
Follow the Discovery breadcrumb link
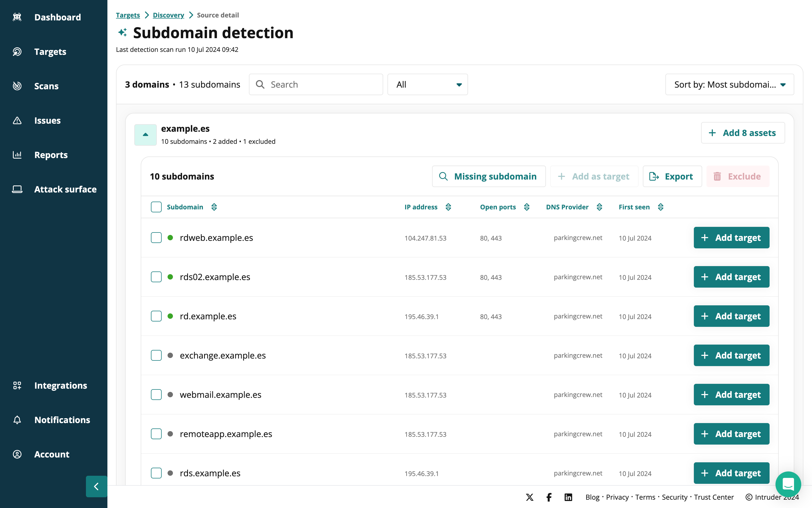pyautogui.click(x=168, y=15)
